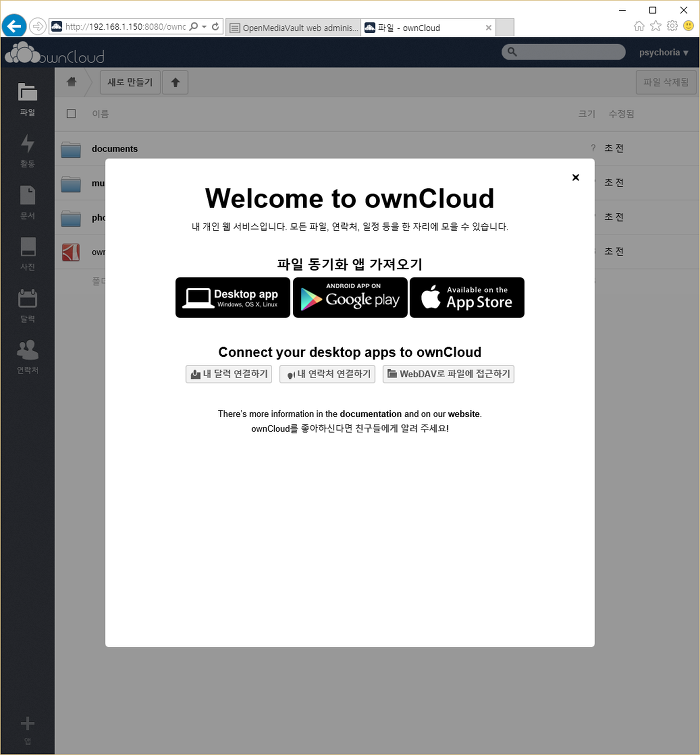Open Files (파일) app in sidebar

pyautogui.click(x=27, y=99)
